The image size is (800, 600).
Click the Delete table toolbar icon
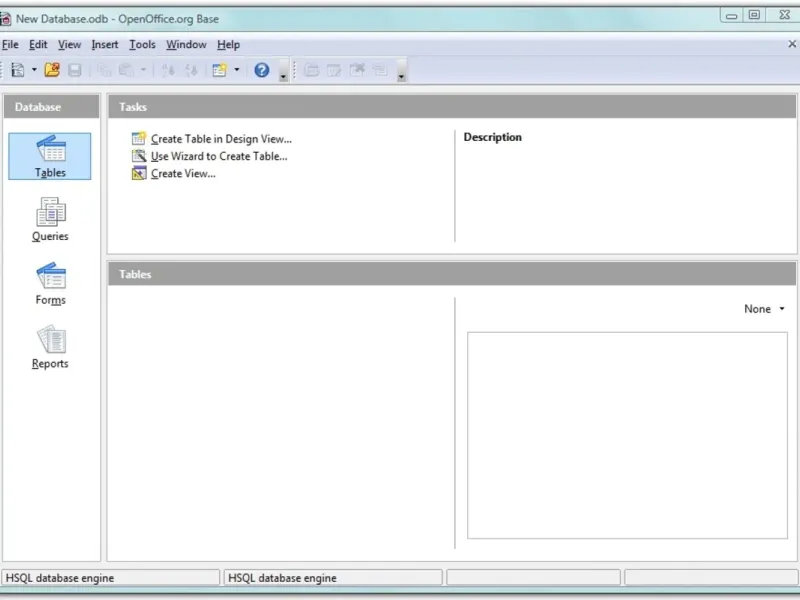click(x=357, y=70)
